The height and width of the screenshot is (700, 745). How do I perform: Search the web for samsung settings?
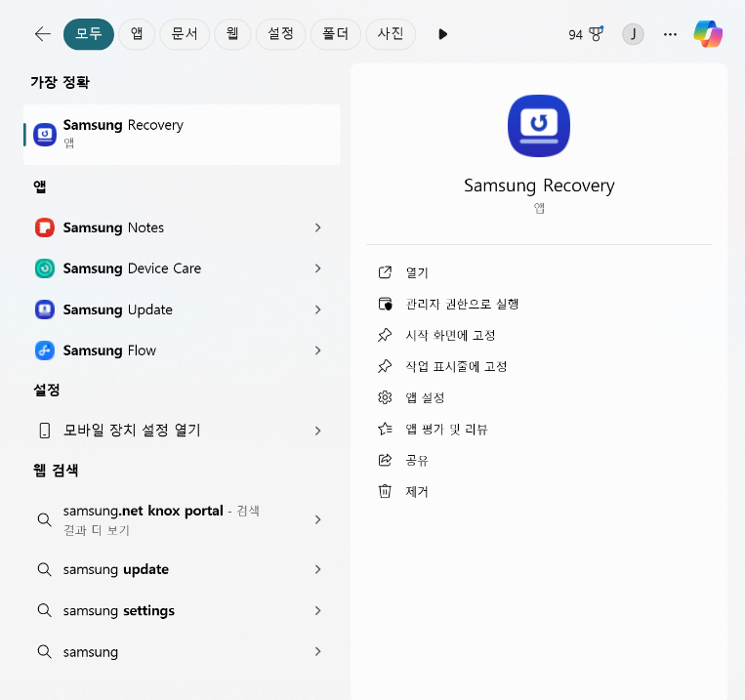click(182, 610)
